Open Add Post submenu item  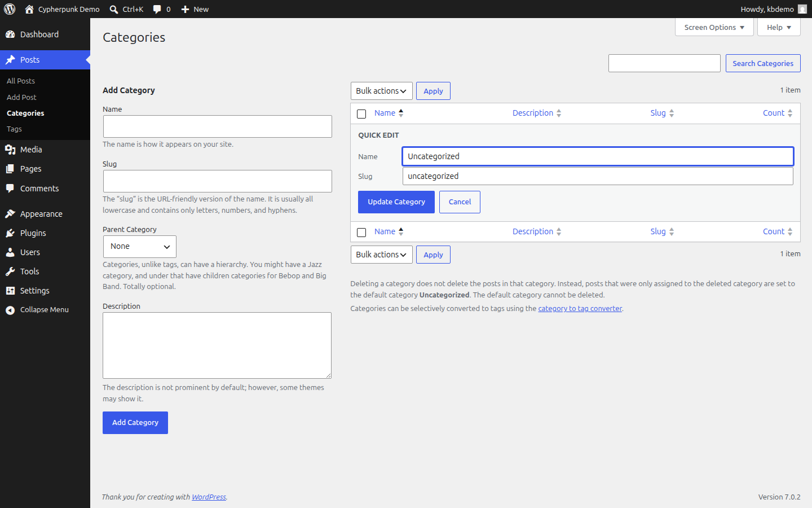(21, 97)
